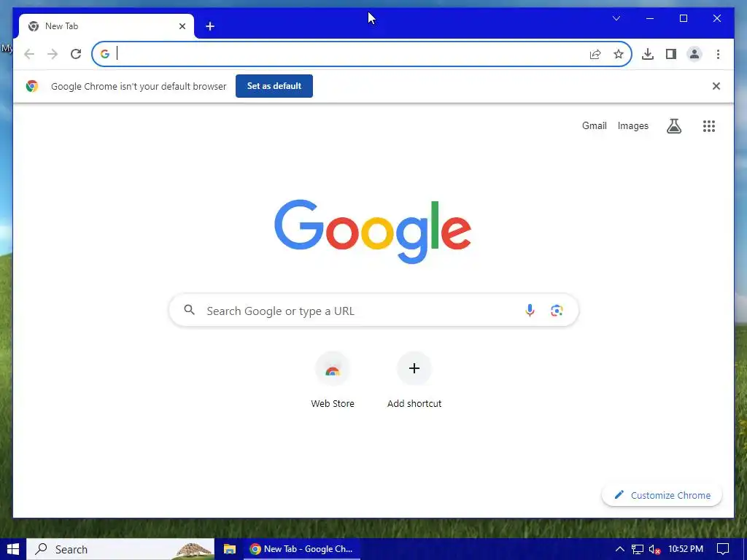The image size is (747, 560).
Task: Dismiss the default browser infobar
Action: click(x=716, y=86)
